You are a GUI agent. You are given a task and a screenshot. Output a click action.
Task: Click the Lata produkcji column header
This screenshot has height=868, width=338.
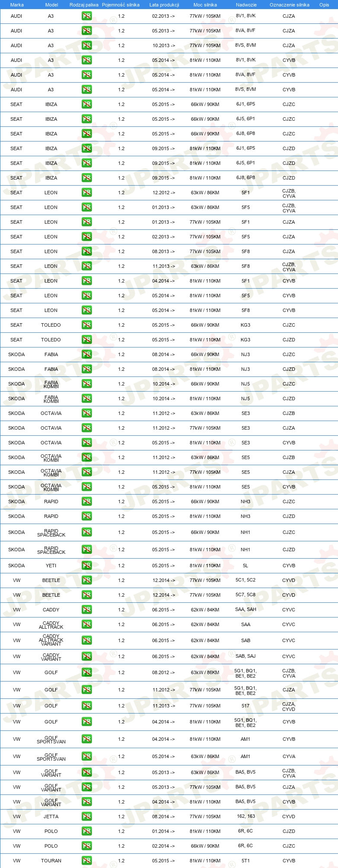coord(164,5)
